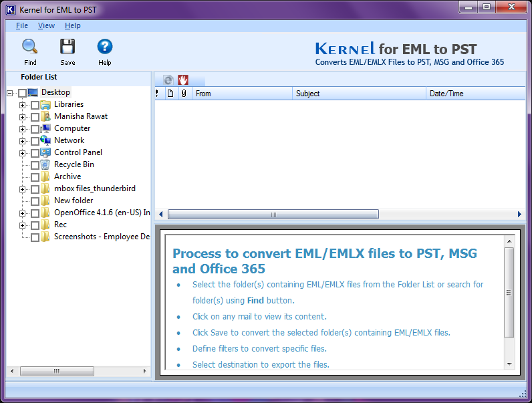The image size is (532, 403).
Task: Expand the Libraries node
Action: (x=23, y=105)
